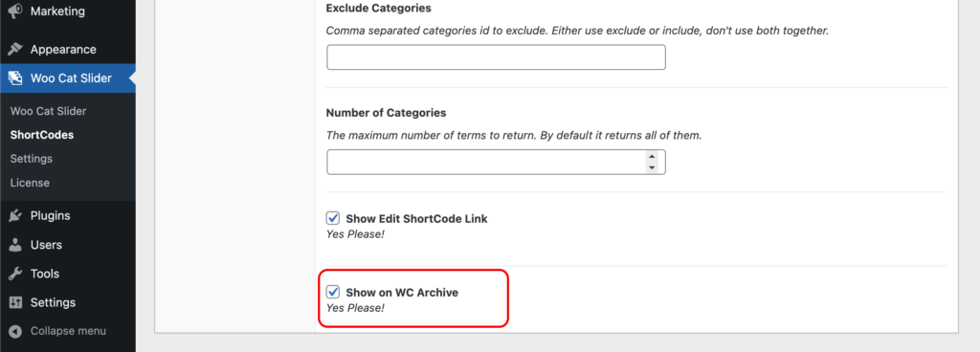
Task: Open the ShortCodes submenu item
Action: click(42, 135)
